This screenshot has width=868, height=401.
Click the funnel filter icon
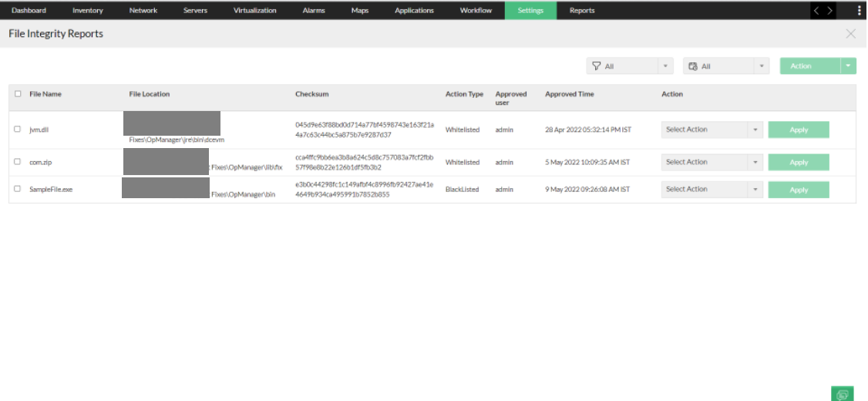pyautogui.click(x=596, y=66)
